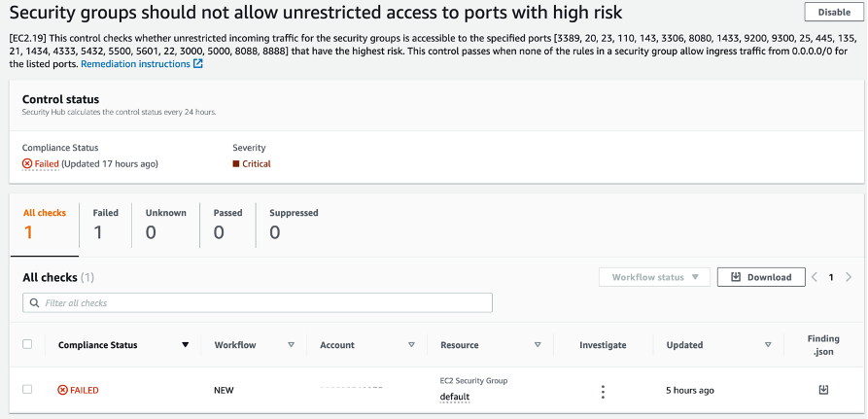Switch to the Suppressed tab
The image size is (868, 419).
pos(294,224)
